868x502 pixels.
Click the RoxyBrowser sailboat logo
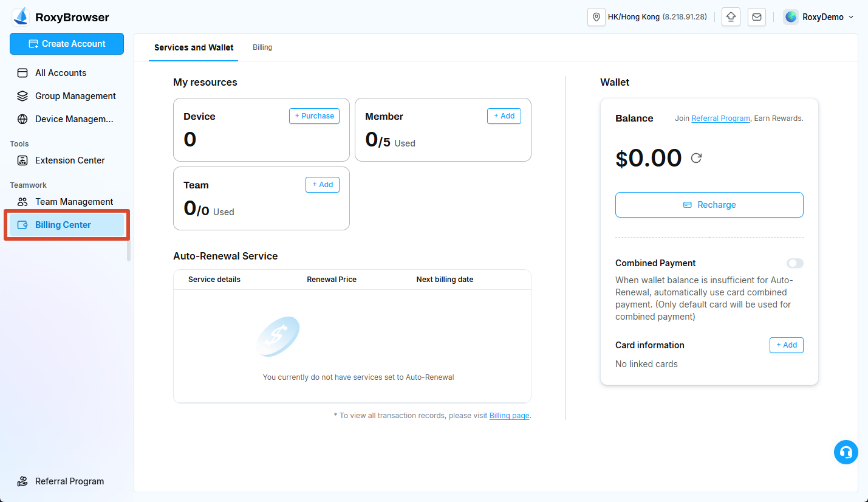[21, 16]
